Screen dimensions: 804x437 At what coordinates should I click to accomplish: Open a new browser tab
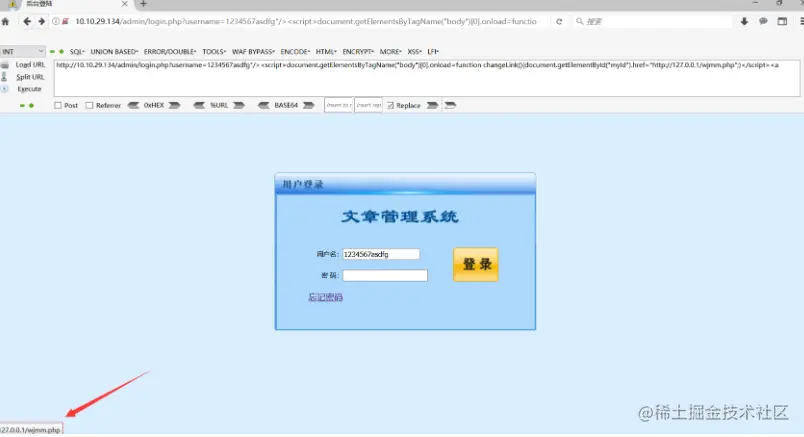pos(144,4)
